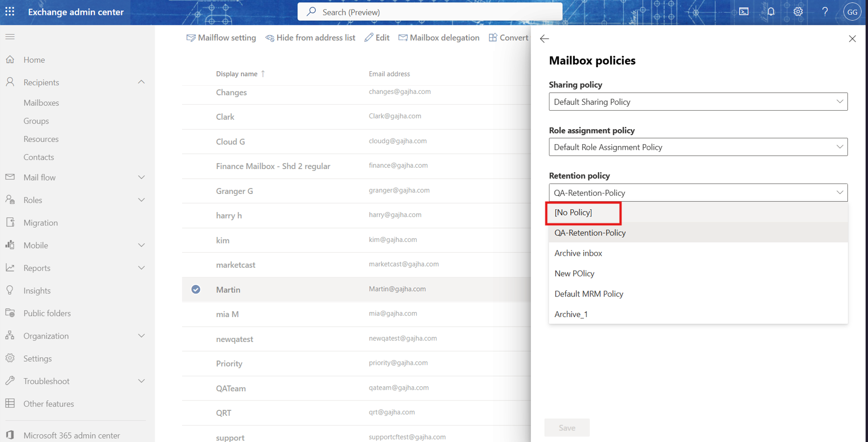868x442 pixels.
Task: Click Mailflow setting toolbar button
Action: tap(221, 38)
